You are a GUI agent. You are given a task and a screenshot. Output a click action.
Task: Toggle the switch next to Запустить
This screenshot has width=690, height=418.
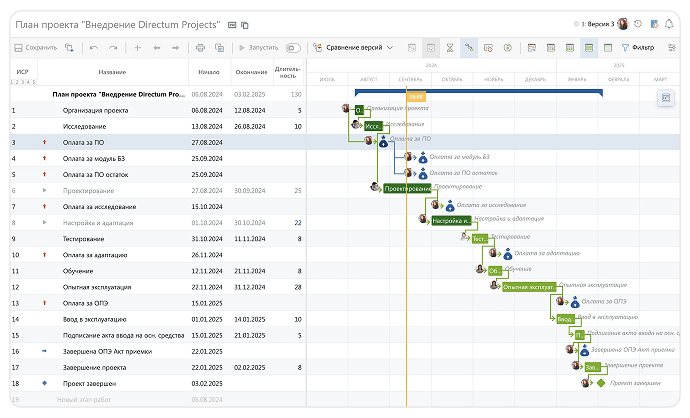(292, 47)
